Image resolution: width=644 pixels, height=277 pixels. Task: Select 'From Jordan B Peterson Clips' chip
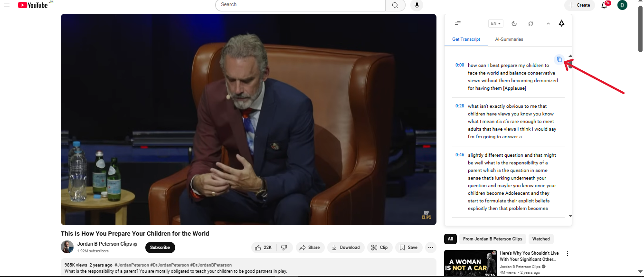pos(492,239)
